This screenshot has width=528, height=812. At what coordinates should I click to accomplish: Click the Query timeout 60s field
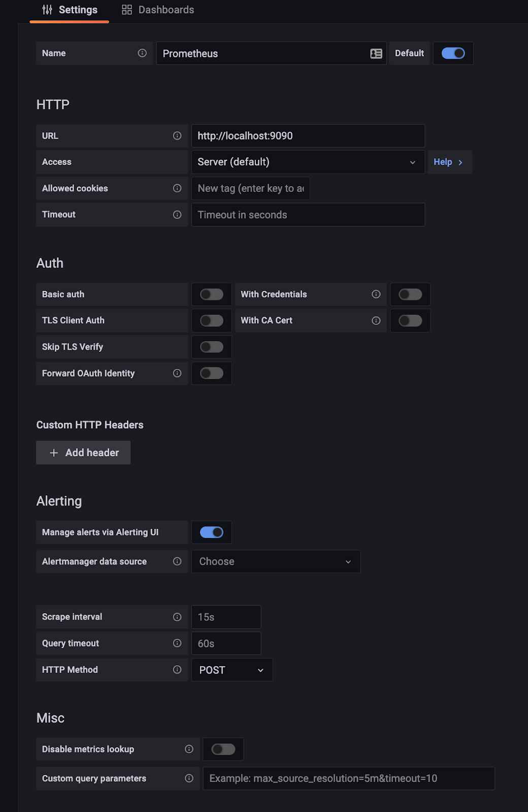(x=226, y=644)
